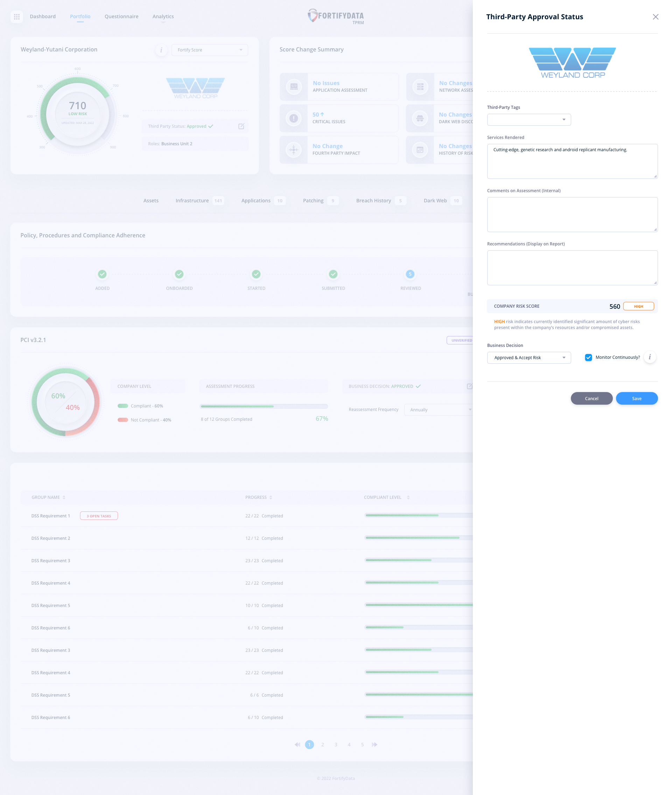Click the Dark Web Discovery icon

tap(420, 118)
